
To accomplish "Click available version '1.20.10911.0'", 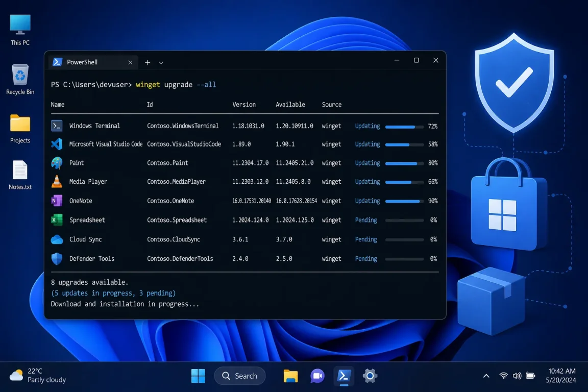I will (x=295, y=126).
